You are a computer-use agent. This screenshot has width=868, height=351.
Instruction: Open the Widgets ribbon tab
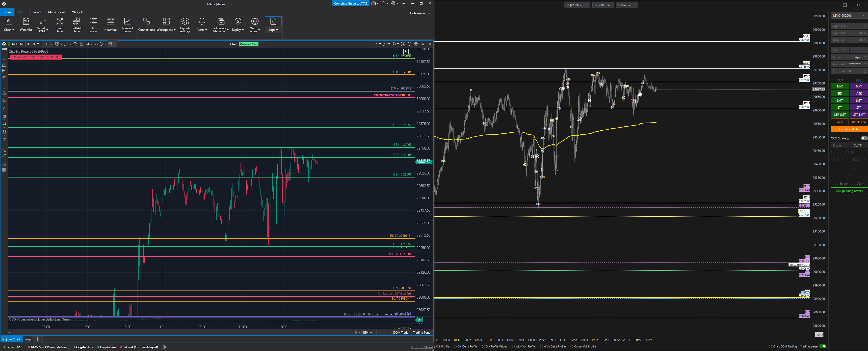tap(77, 12)
